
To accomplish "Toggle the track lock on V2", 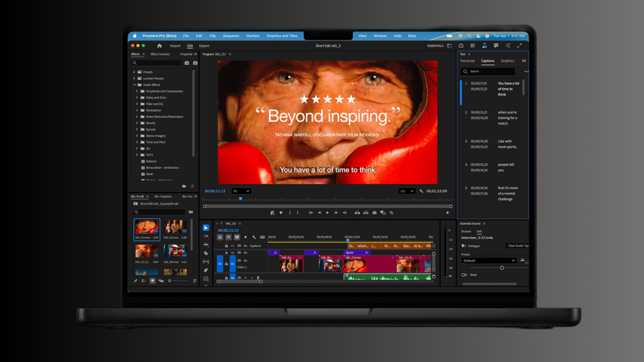I will pos(226,253).
